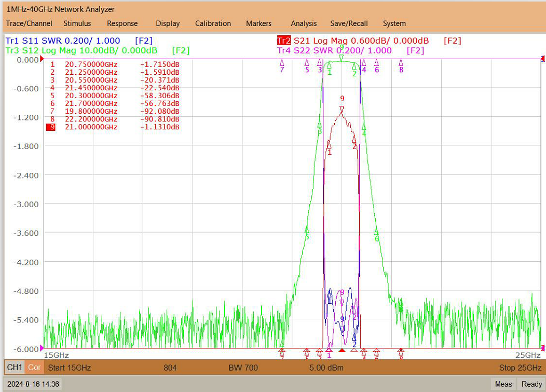This screenshot has width=546, height=392.
Task: Select the Tr1 S11 SWR trace label
Action: pos(63,41)
